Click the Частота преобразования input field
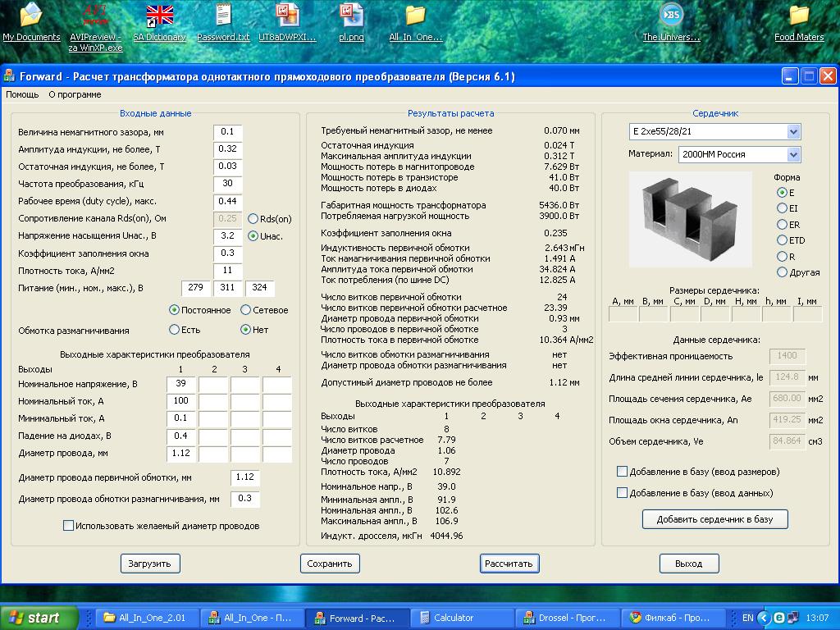 point(227,184)
